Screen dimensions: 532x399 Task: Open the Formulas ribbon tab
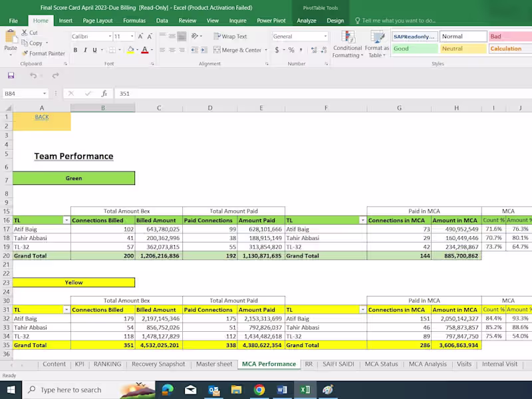[134, 21]
